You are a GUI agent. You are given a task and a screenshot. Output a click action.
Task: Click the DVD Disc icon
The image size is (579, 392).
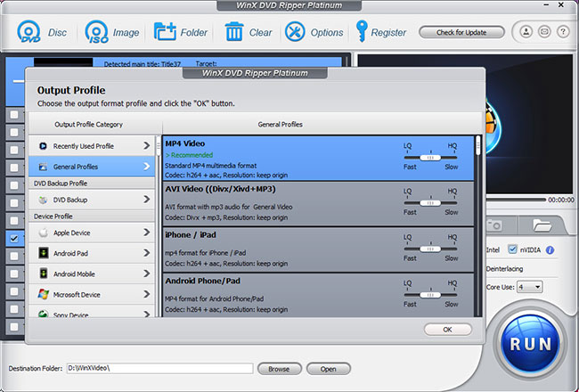29,32
